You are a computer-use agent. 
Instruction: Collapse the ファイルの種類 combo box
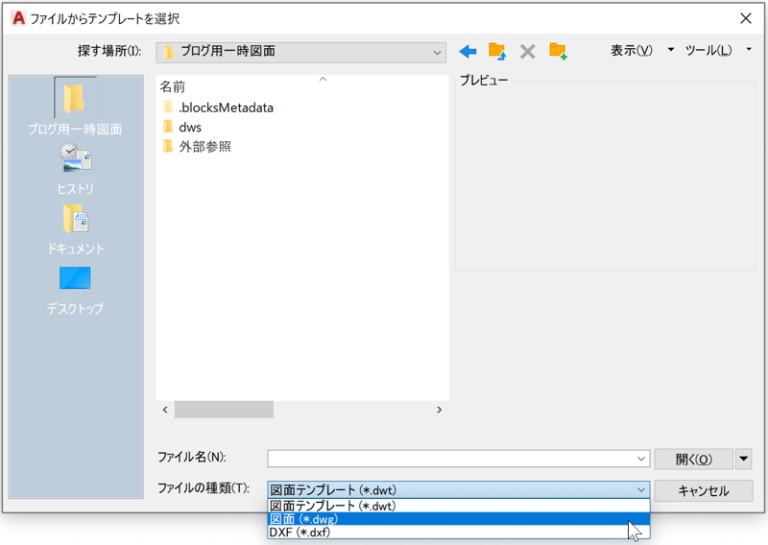(640, 490)
